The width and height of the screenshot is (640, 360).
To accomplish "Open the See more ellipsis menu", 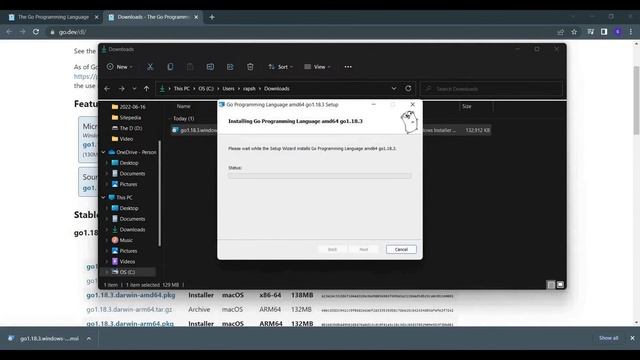I will coord(348,67).
